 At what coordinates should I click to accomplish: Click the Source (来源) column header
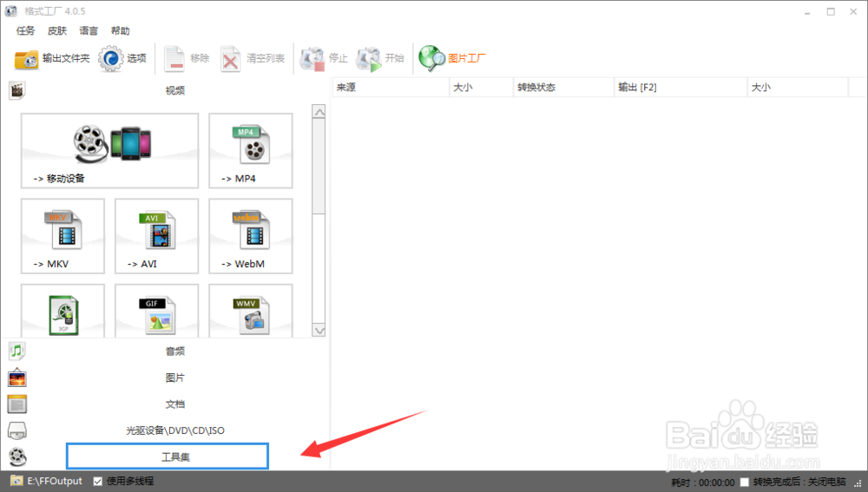click(391, 88)
